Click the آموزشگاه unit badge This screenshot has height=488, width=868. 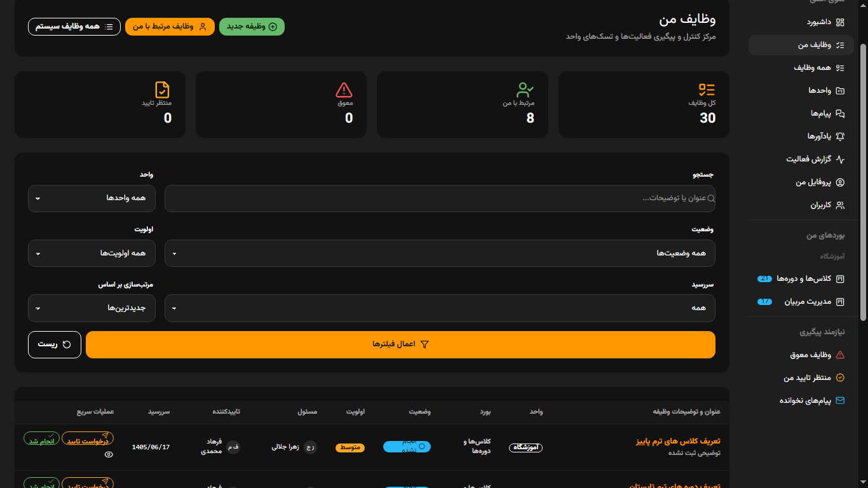[x=526, y=447]
